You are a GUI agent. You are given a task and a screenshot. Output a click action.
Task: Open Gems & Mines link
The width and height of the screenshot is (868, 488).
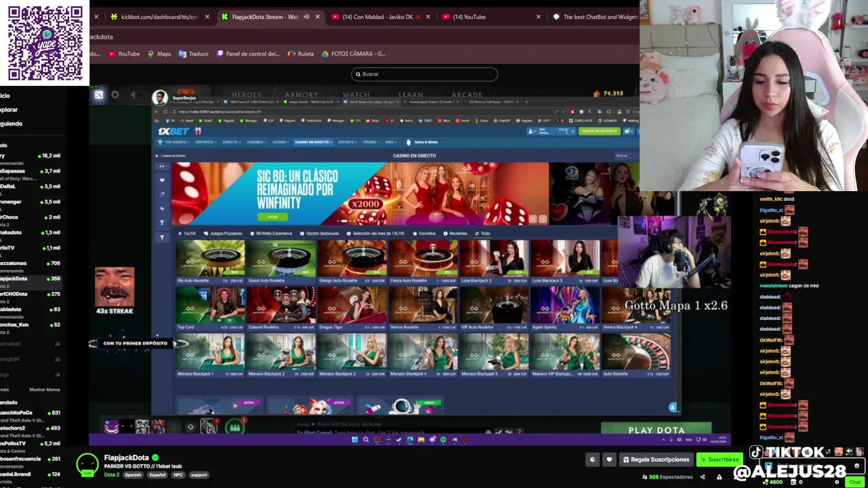point(422,142)
